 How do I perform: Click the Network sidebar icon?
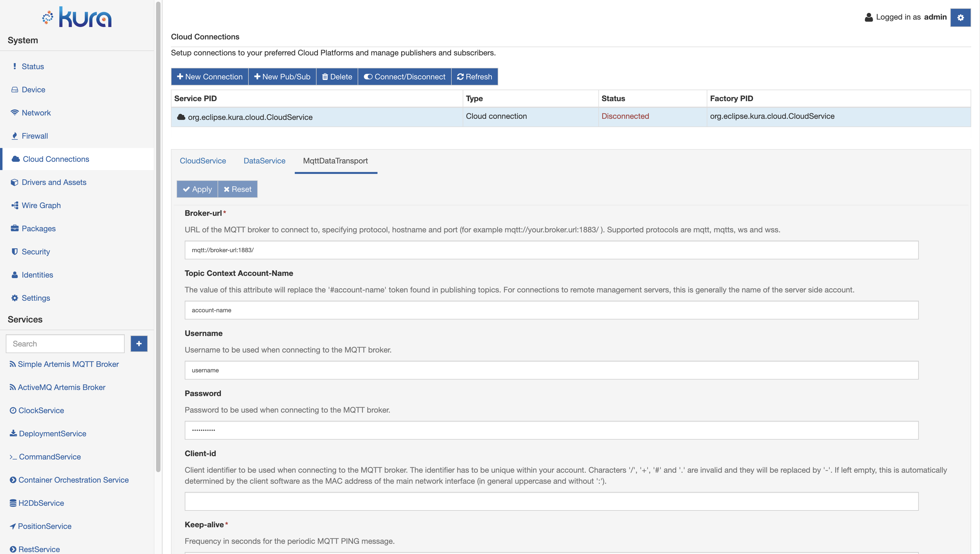pyautogui.click(x=15, y=112)
